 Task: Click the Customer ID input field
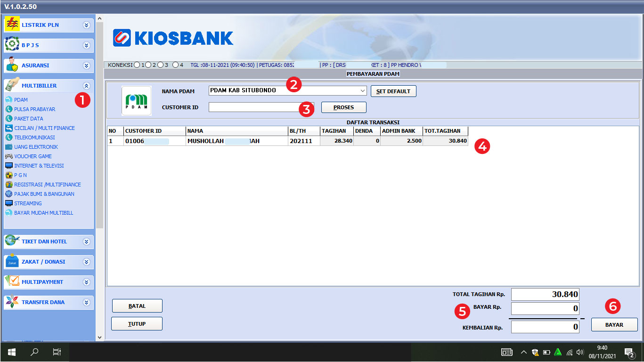(x=253, y=107)
